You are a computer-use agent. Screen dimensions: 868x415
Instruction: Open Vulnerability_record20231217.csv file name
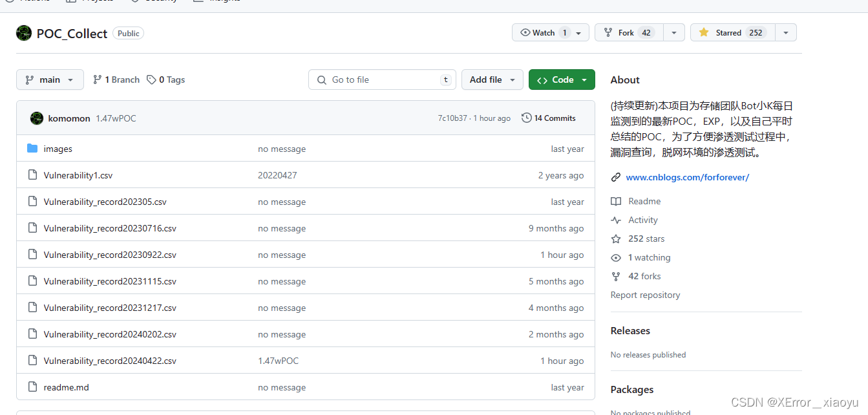pos(110,308)
